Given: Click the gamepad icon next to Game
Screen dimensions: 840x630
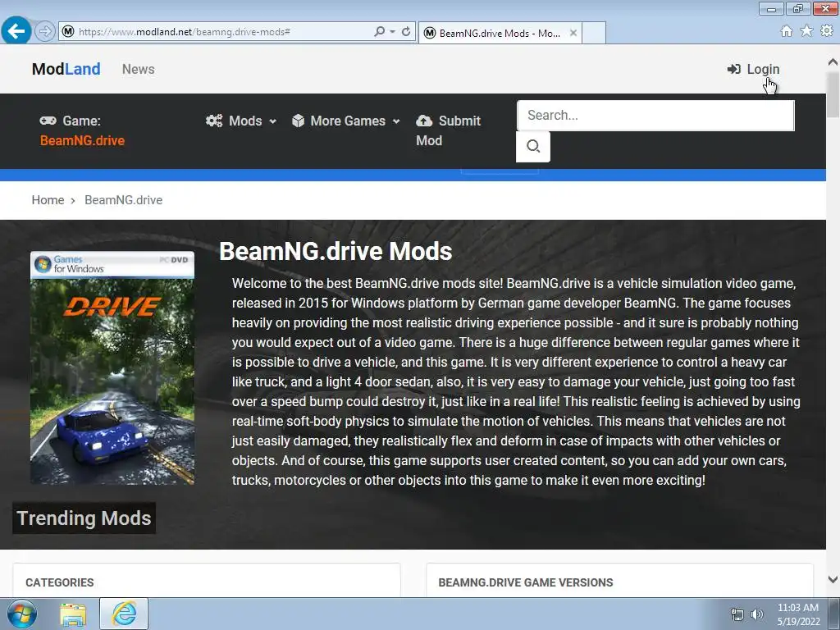Looking at the screenshot, I should [x=48, y=121].
